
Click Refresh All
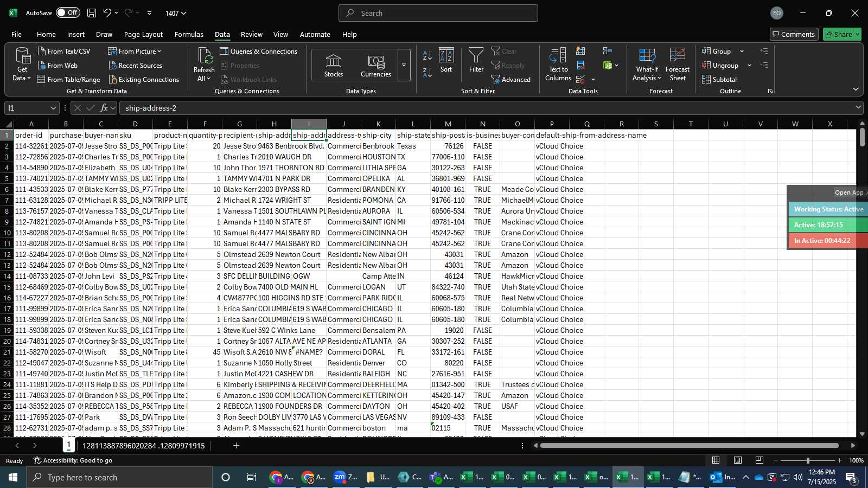[204, 65]
